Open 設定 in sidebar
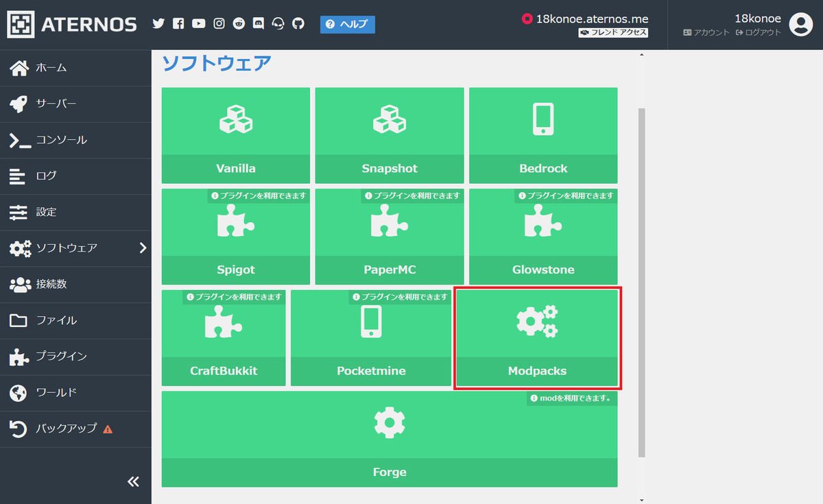This screenshot has width=823, height=504. (x=75, y=212)
